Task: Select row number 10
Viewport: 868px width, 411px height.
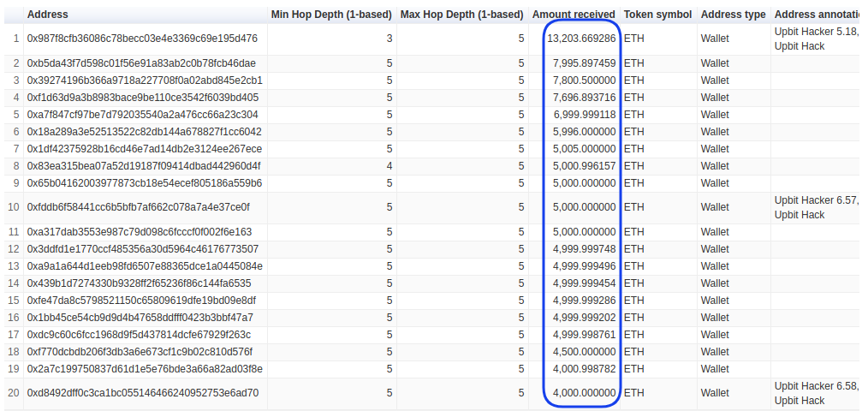Action: tap(14, 207)
